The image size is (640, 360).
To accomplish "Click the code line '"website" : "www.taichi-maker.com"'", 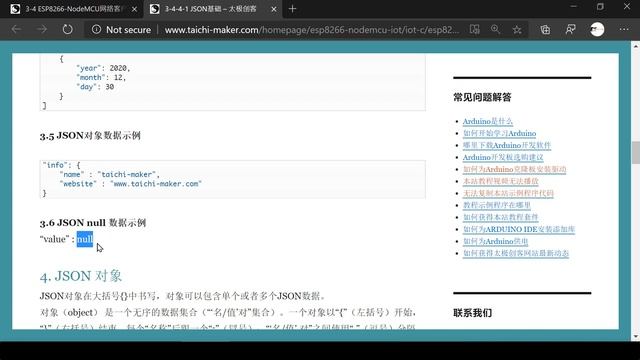I will (x=131, y=184).
